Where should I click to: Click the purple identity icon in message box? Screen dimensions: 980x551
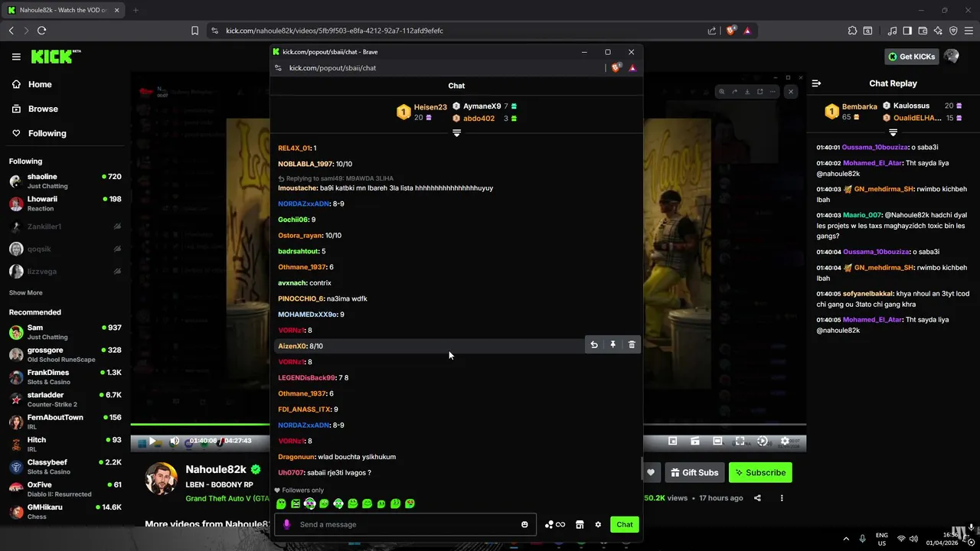click(286, 524)
